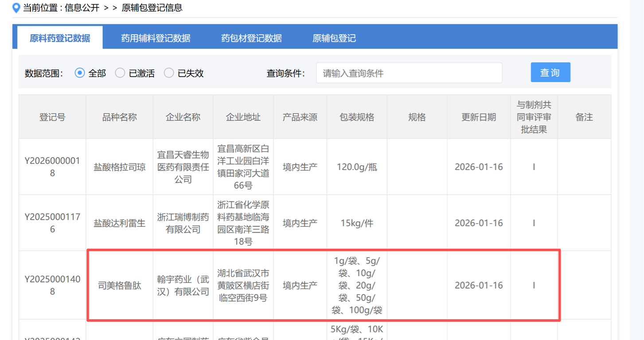Click date 2026-01-16 in 盐酸格拉司琼 row
644x340 pixels.
479,167
